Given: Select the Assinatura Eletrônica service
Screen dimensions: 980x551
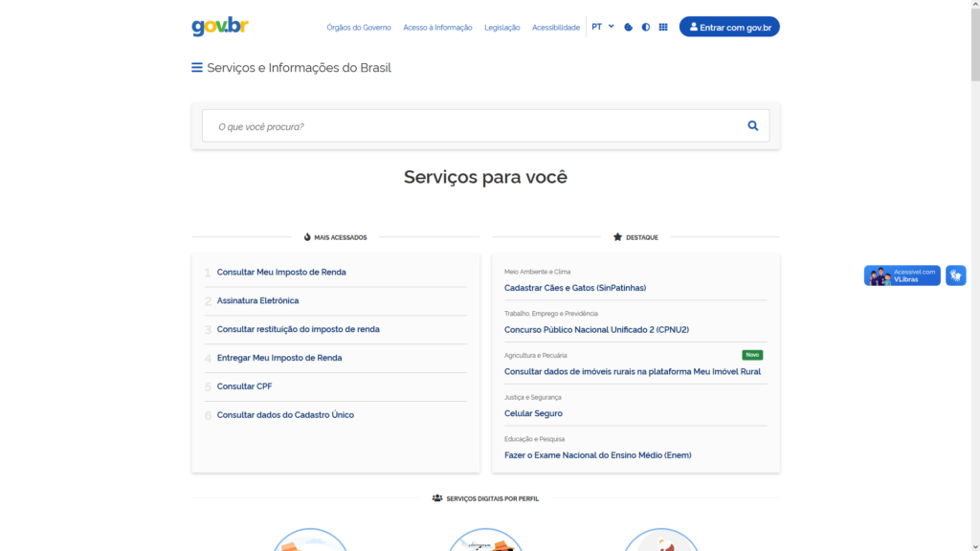Looking at the screenshot, I should point(257,301).
